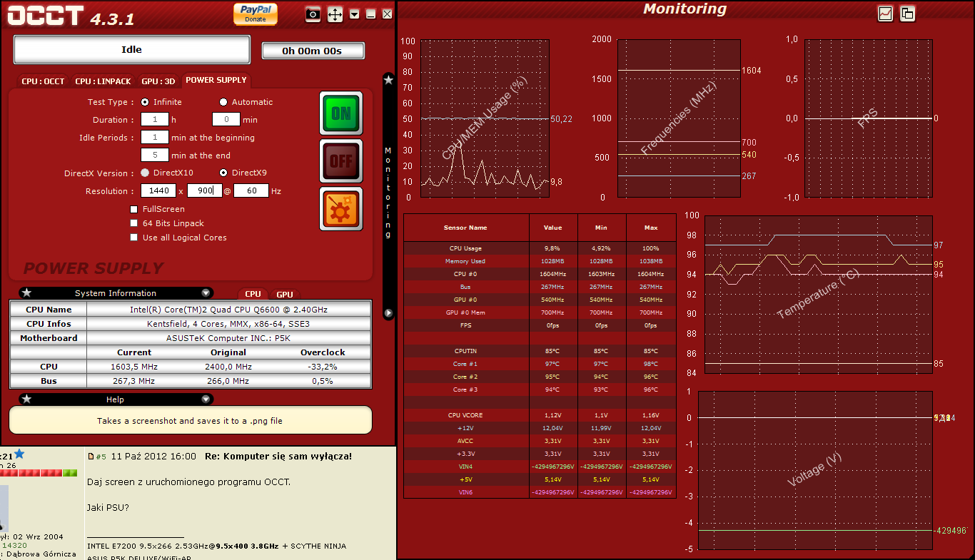This screenshot has width=975, height=560.
Task: Open test options with the orange gear button
Action: 341,209
